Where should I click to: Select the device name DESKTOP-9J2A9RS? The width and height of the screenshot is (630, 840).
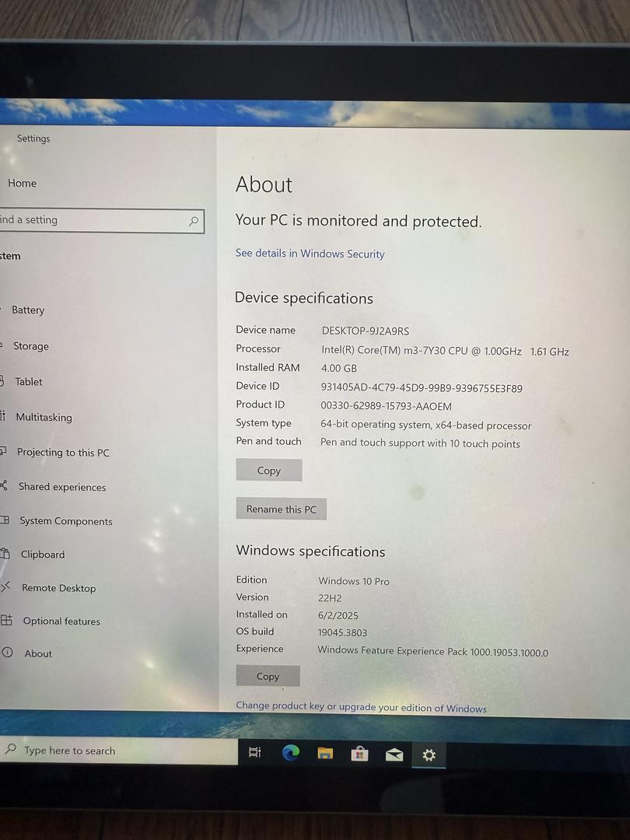pyautogui.click(x=366, y=331)
